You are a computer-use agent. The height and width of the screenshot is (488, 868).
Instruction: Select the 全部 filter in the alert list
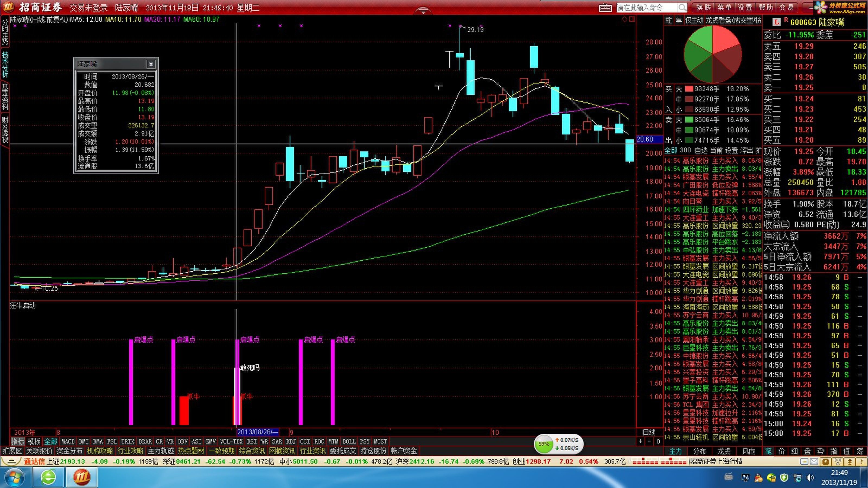tap(671, 150)
